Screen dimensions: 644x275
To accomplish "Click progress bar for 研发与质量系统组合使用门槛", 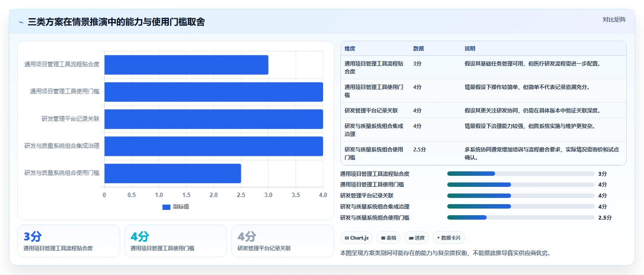I will pyautogui.click(x=521, y=217).
